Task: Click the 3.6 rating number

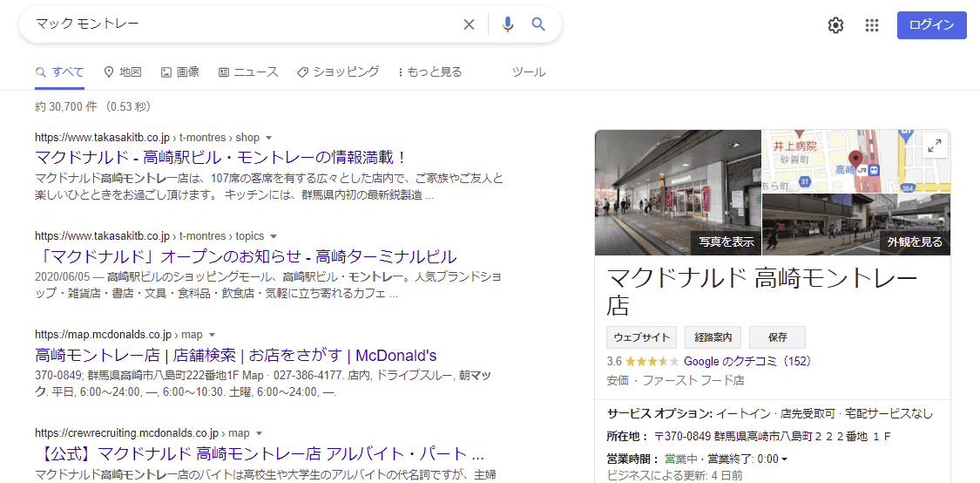Action: [x=614, y=362]
